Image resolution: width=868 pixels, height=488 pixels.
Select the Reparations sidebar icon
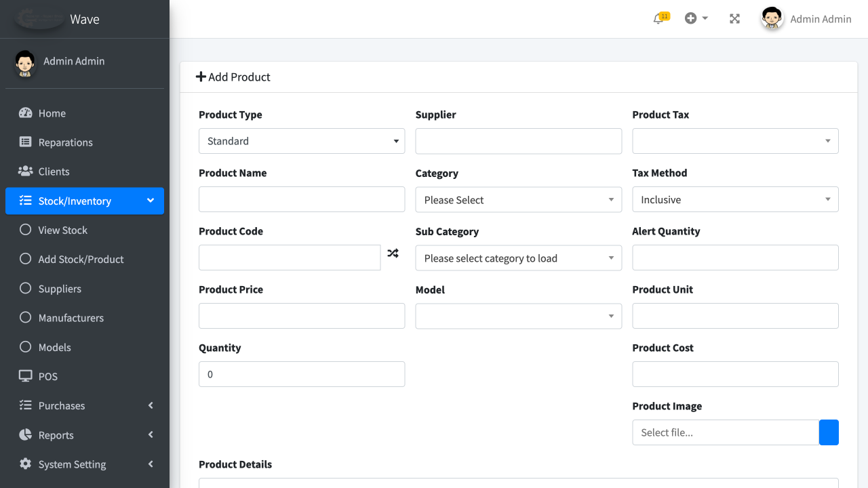[25, 142]
